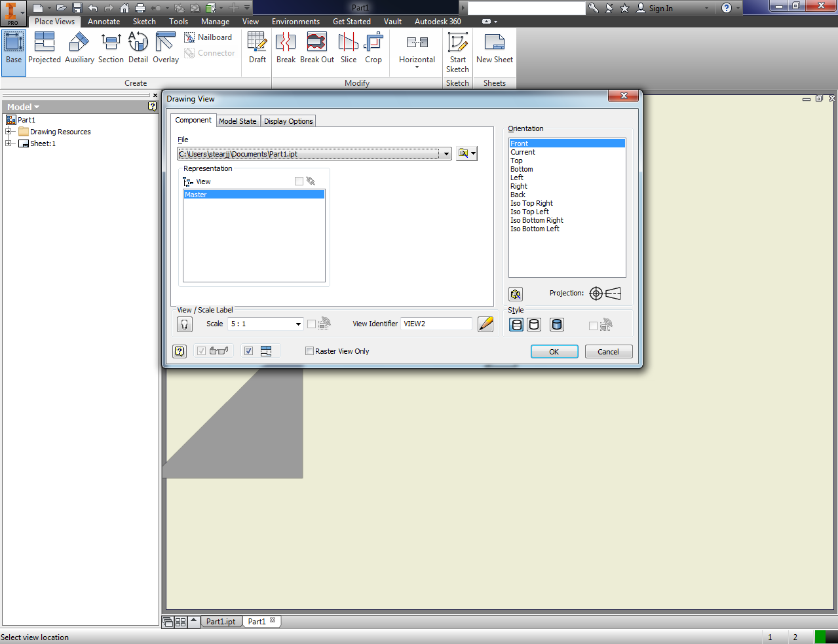Expand Drawing Resources in the model tree
The image size is (838, 644).
(x=9, y=131)
